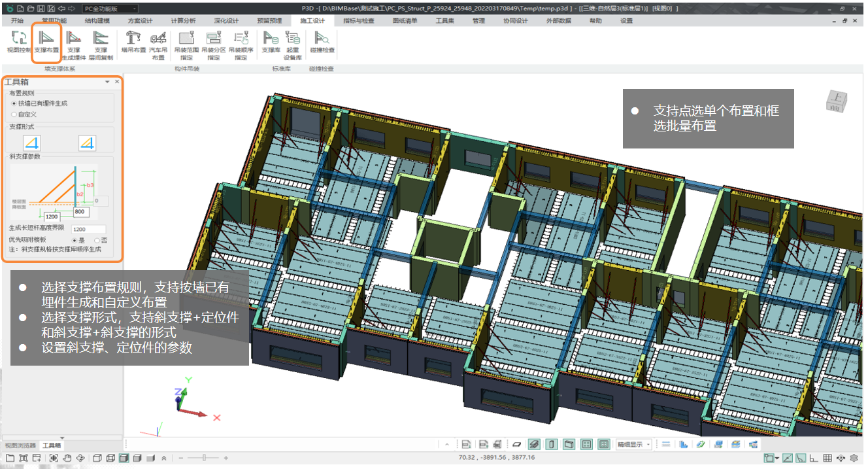
Task: Click the first 支撑形式 support type button
Action: [x=31, y=143]
